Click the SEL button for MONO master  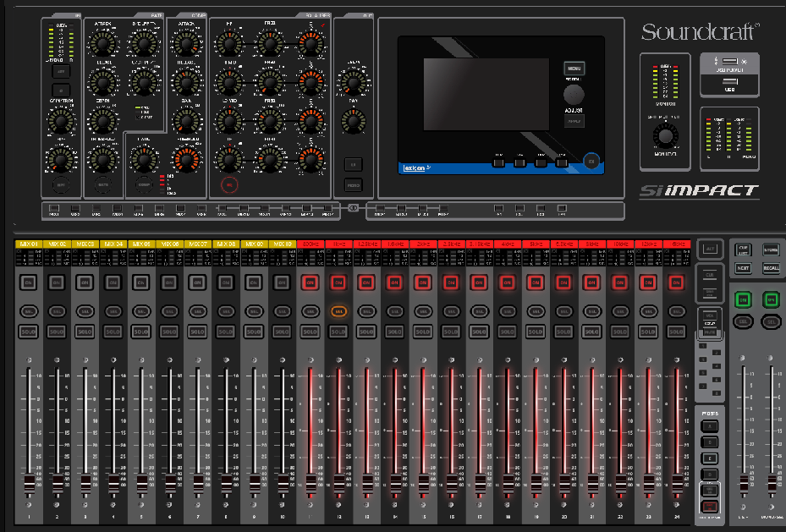(x=771, y=321)
